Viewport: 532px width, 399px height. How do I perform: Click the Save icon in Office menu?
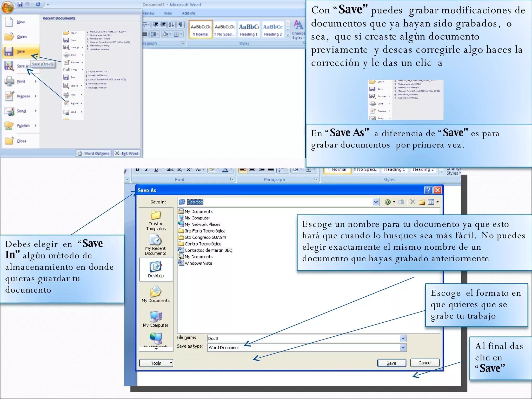(9, 51)
